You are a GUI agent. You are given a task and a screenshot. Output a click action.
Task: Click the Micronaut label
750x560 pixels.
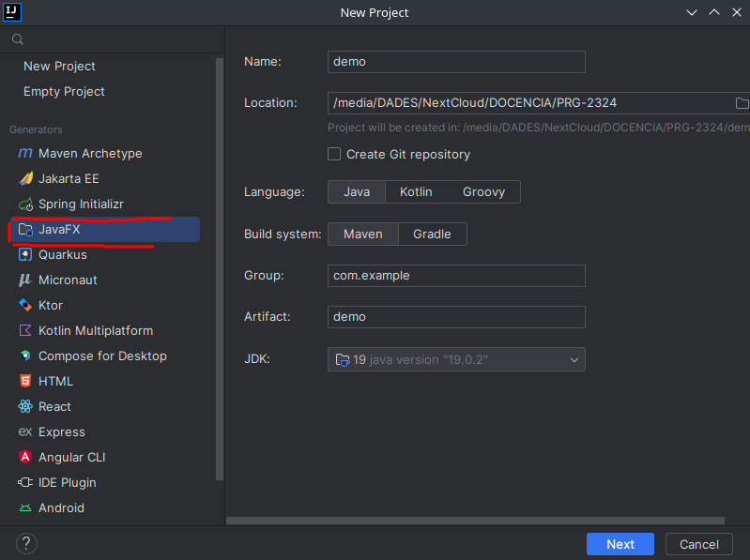click(x=68, y=280)
